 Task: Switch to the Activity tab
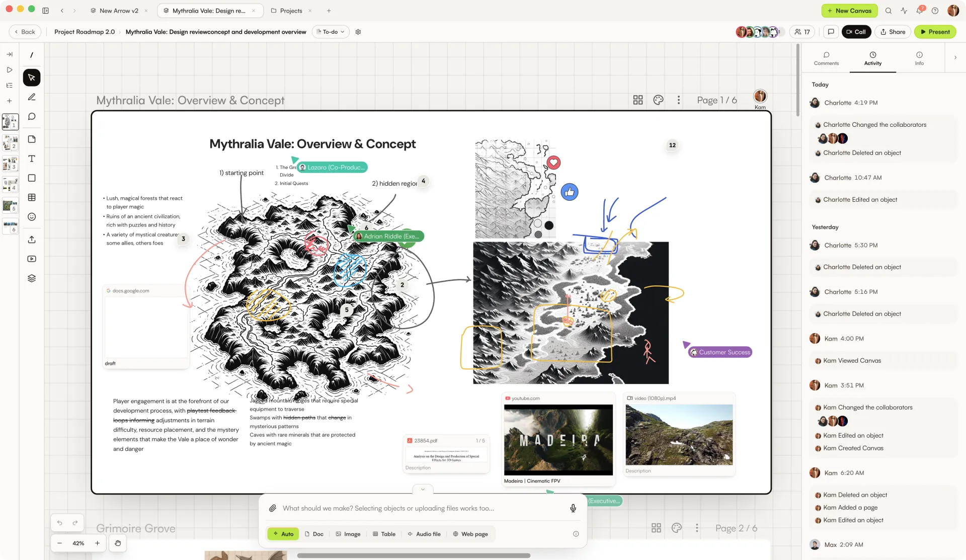tap(873, 58)
